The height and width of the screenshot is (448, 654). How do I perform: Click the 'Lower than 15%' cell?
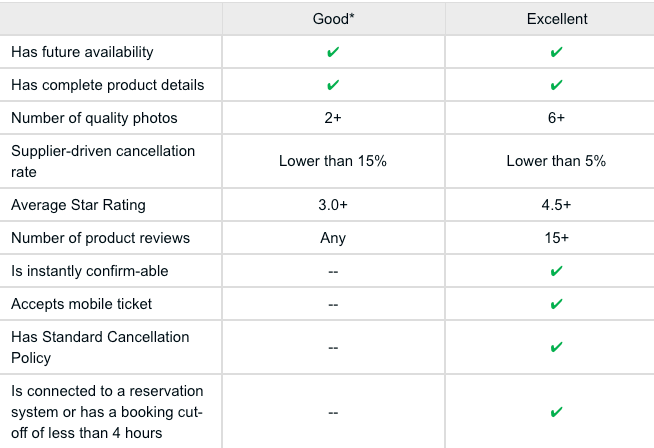coord(333,161)
